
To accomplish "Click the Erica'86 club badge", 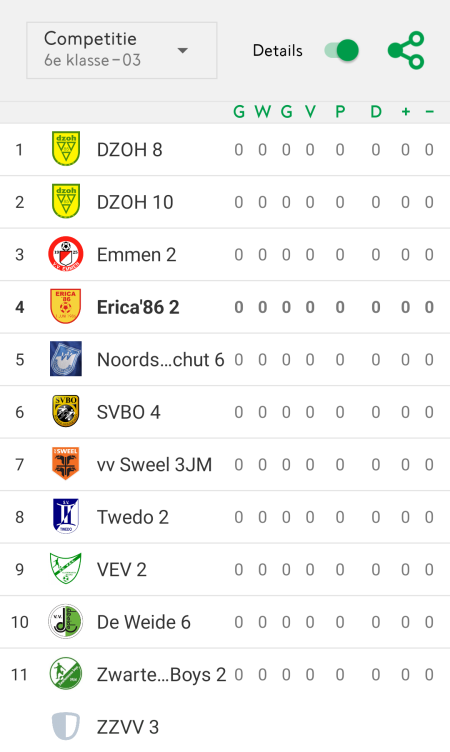I will [x=66, y=306].
